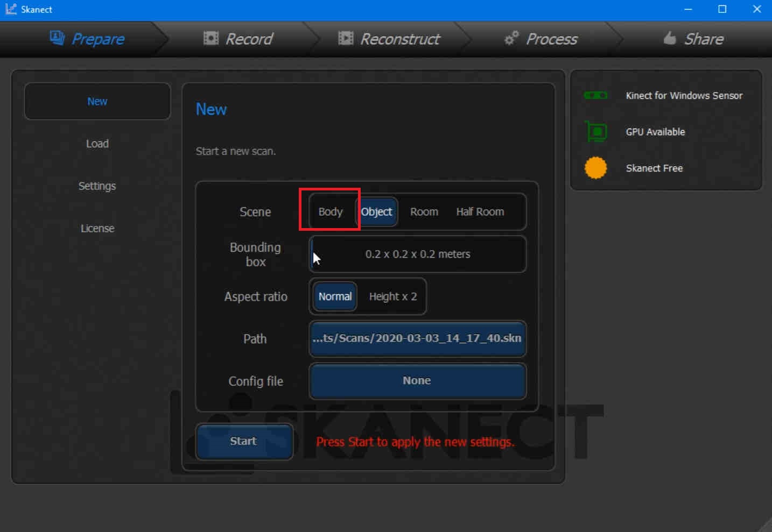Open the Process tab
Image resolution: width=772 pixels, height=532 pixels.
[x=541, y=39]
